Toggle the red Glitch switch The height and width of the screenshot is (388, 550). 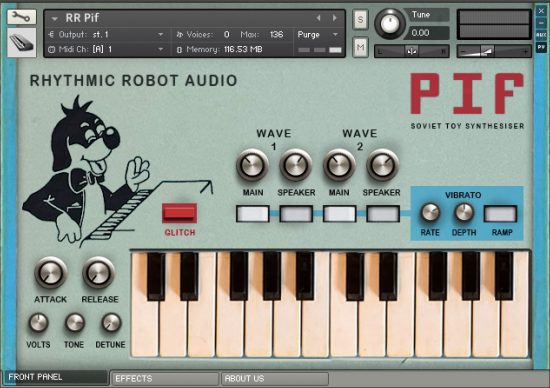click(x=179, y=213)
